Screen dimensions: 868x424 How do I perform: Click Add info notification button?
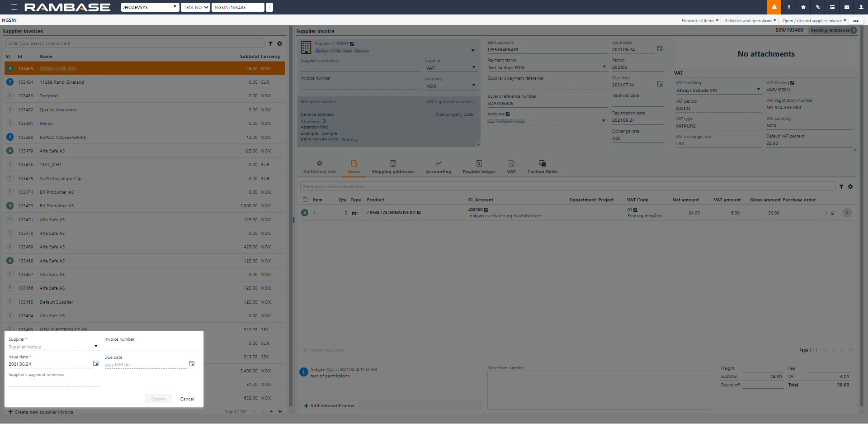pyautogui.click(x=329, y=406)
